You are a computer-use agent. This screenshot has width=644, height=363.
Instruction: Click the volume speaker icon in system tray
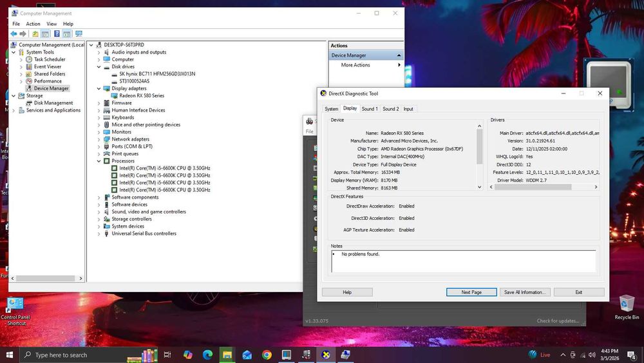coord(592,355)
